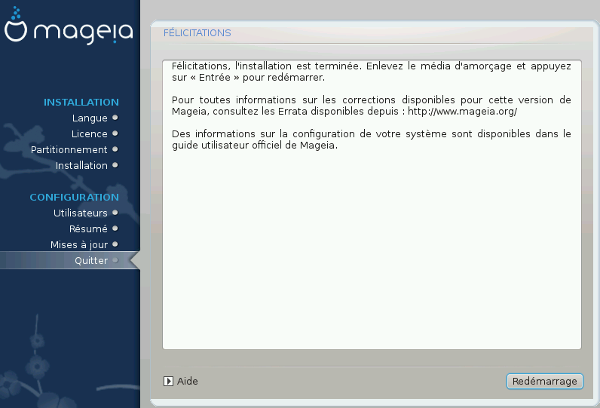Image resolution: width=600 pixels, height=408 pixels.
Task: Click the FÉLICITATIONS title
Action: 197,33
